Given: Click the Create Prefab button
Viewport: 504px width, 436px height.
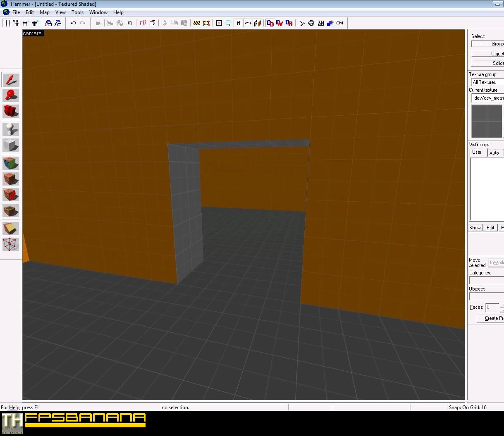Looking at the screenshot, I should pos(492,318).
